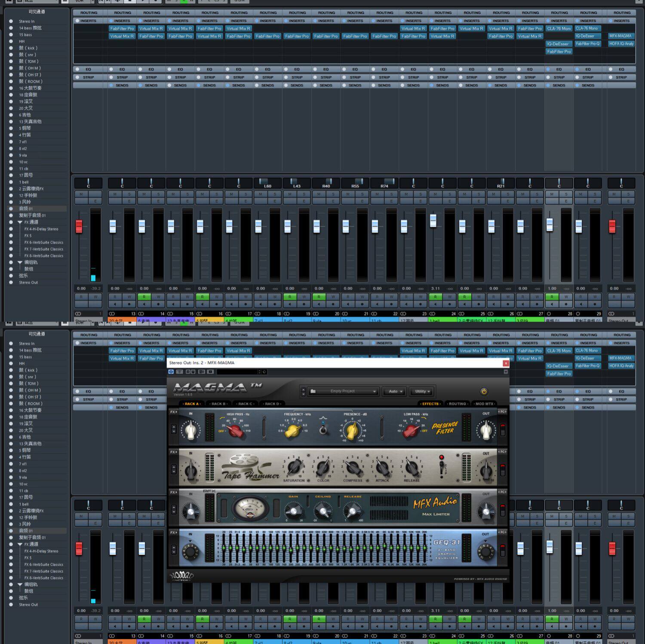Screen dimensions: 645x644
Task: Click the GEQ-31 5K band slider
Action: [x=385, y=548]
